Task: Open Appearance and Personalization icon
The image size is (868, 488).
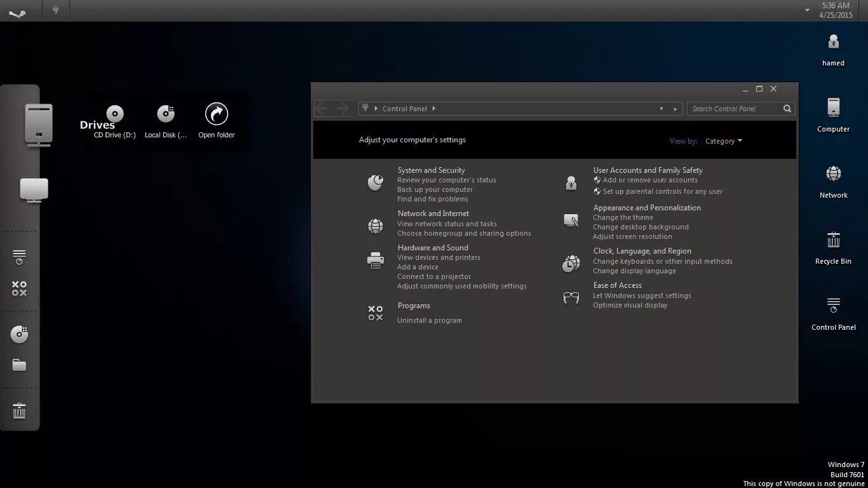Action: tap(571, 220)
